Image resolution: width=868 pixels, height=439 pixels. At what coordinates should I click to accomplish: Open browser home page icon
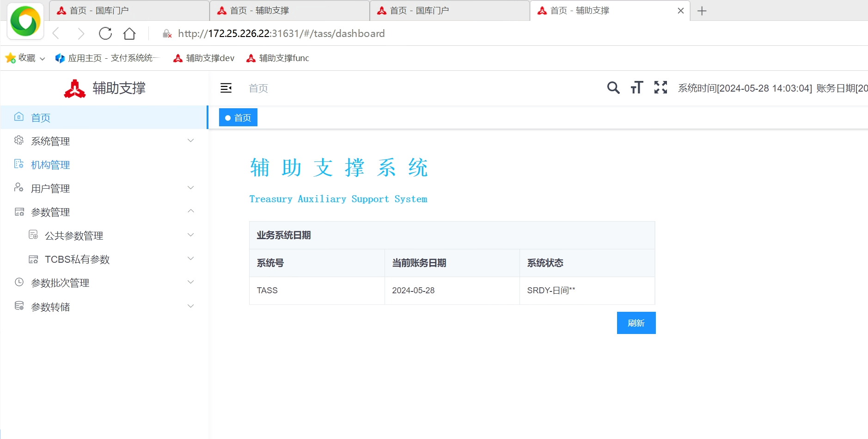(x=129, y=33)
